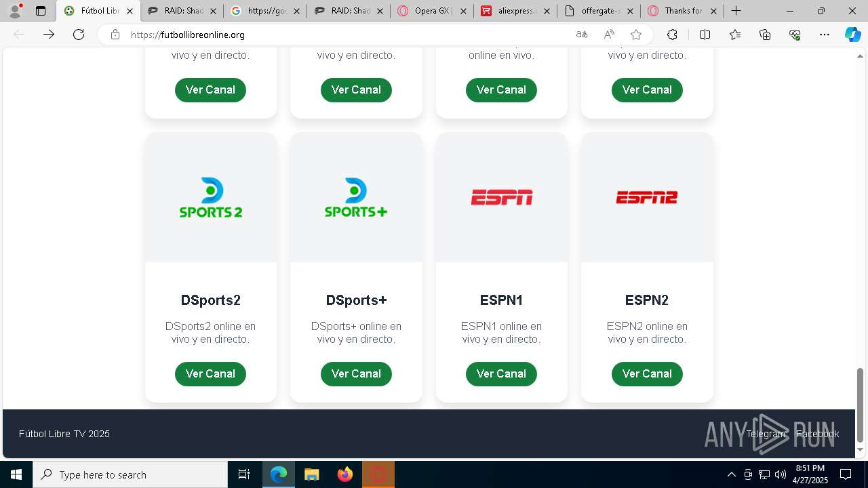868x488 pixels.
Task: Click Ver Canal under DSports+
Action: 356,373
